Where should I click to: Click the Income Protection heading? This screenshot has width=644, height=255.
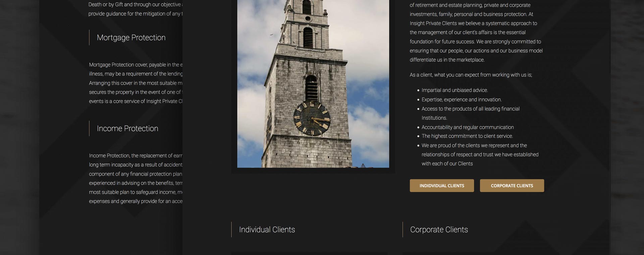coord(127,129)
